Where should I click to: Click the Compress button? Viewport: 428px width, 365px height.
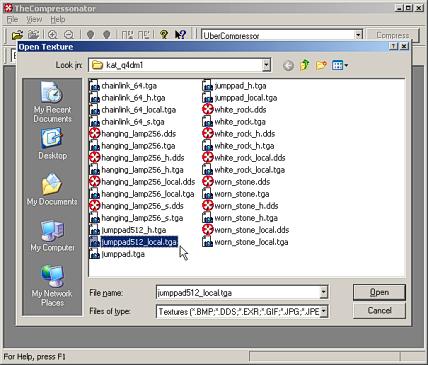pos(392,35)
